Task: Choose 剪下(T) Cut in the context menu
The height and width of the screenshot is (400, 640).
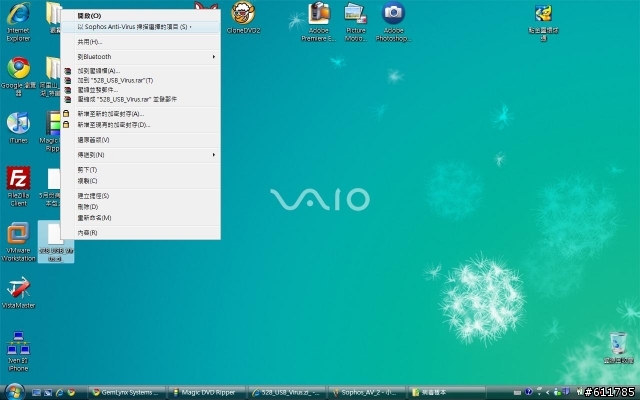Action: 140,170
